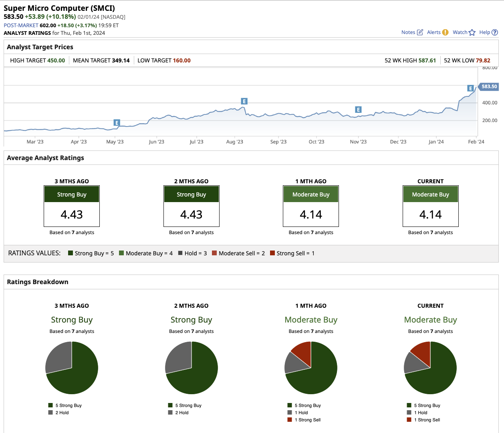Click the November '23 earnings E marker
The image size is (504, 433).
point(358,110)
